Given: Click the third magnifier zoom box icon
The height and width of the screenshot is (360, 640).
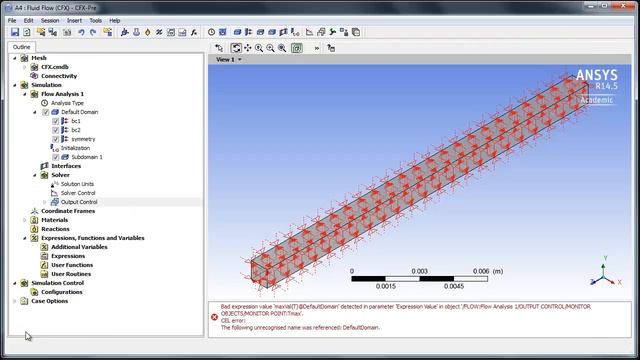Looking at the screenshot, I should tap(282, 48).
